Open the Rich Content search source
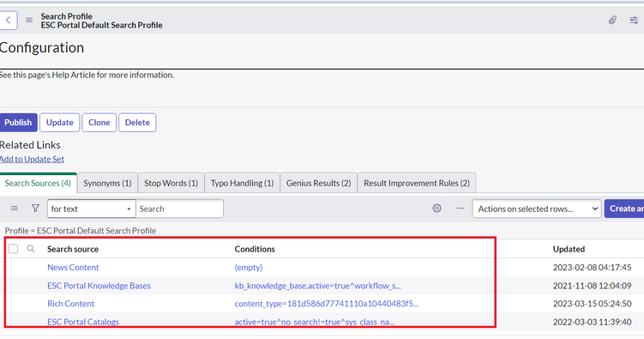 (x=70, y=304)
